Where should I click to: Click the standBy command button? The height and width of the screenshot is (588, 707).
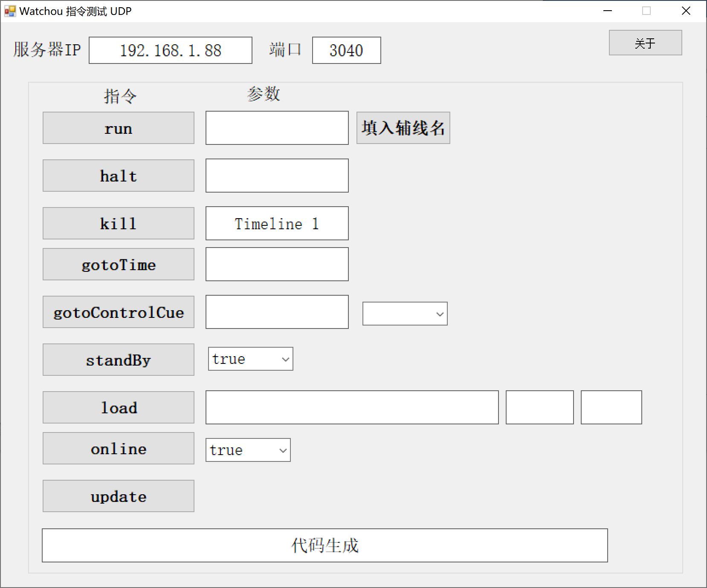[x=118, y=360]
